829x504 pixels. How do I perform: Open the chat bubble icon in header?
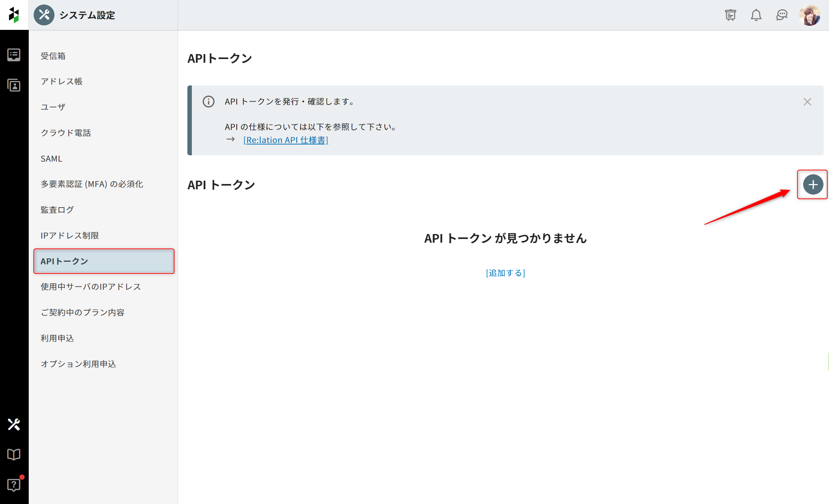(782, 15)
